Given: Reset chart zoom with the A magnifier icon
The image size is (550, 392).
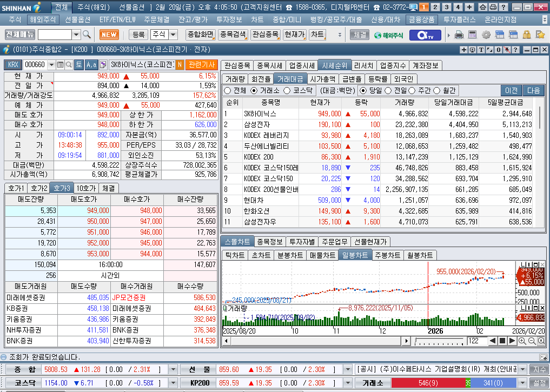Looking at the screenshot, I should 541,341.
